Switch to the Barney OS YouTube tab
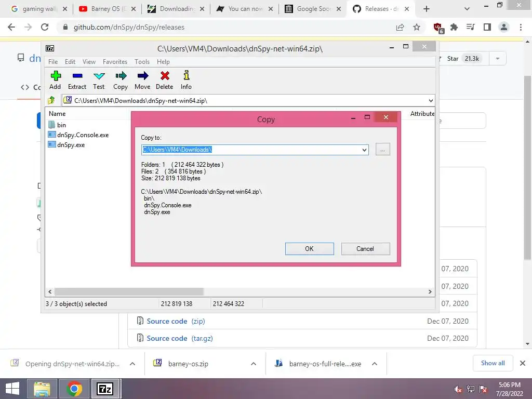The width and height of the screenshot is (532, 399). click(107, 9)
